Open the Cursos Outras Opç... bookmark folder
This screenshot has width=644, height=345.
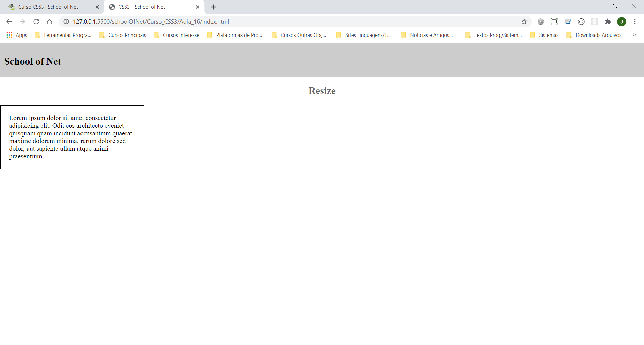(x=299, y=35)
